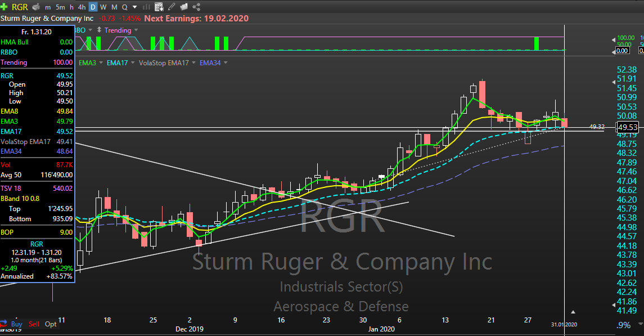Enable the 5m timeframe
644x336 pixels.
coord(60,7)
